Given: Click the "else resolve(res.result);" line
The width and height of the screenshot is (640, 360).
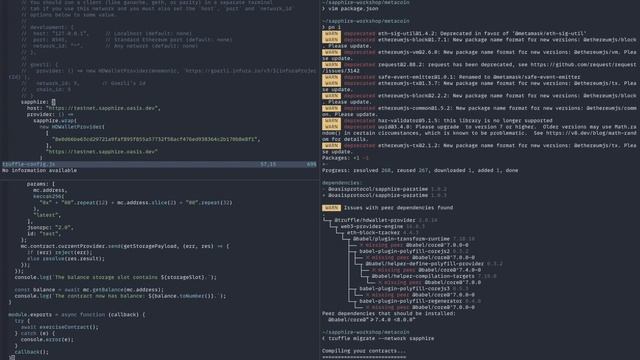Looking at the screenshot, I should point(66,258).
